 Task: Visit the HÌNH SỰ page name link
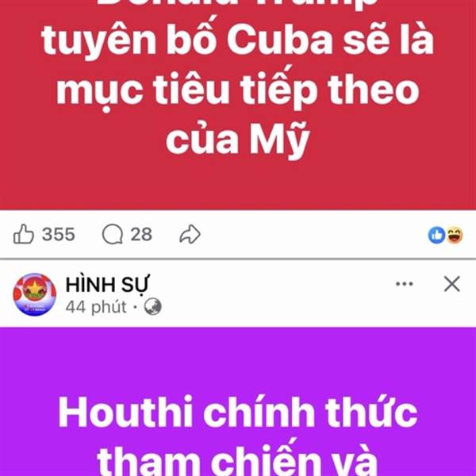click(x=107, y=285)
